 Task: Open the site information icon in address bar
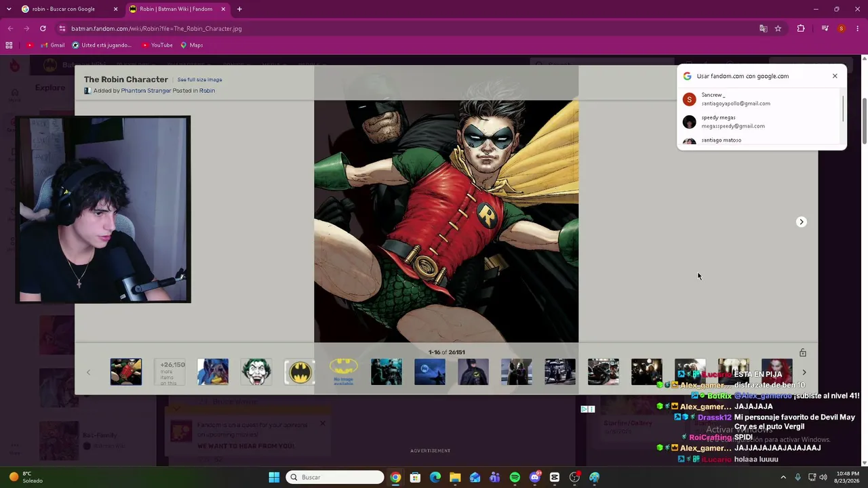(x=62, y=28)
